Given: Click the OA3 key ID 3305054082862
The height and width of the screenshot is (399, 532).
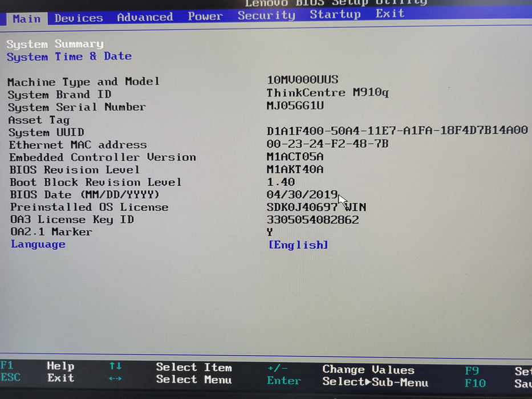Looking at the screenshot, I should click(x=312, y=220).
